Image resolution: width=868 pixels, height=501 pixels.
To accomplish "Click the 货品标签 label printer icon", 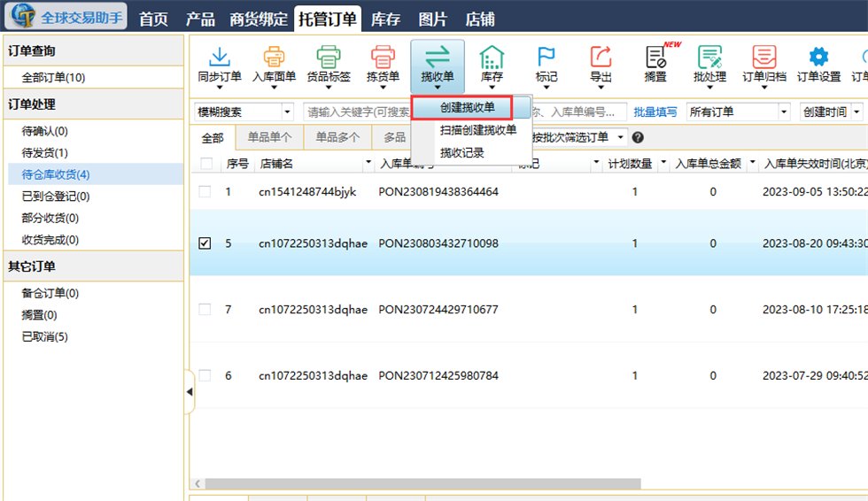I will pos(329,57).
